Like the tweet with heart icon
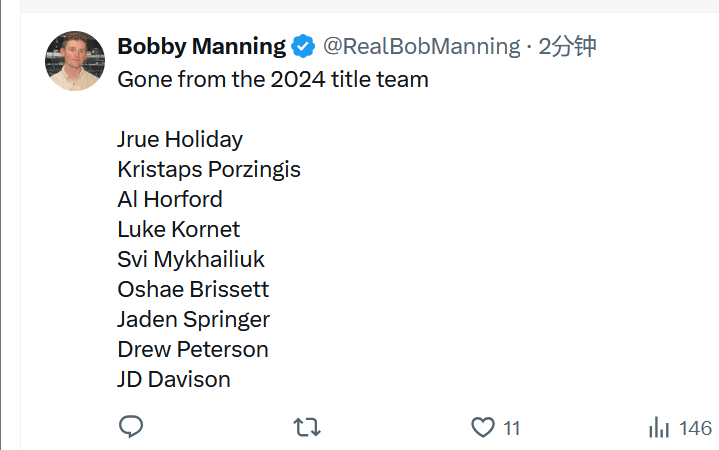This screenshot has width=719, height=450. coord(483,427)
